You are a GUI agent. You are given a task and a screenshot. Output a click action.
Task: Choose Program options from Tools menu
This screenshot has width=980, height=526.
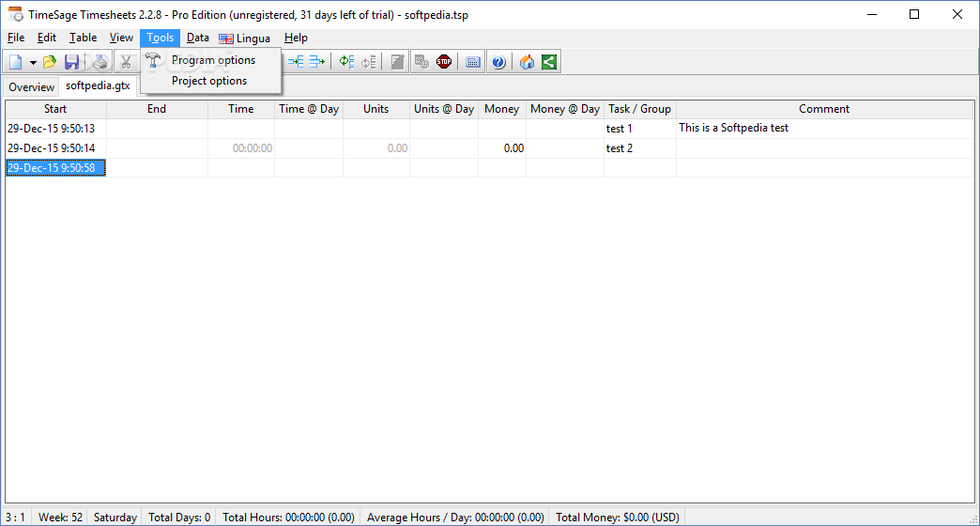coord(210,60)
